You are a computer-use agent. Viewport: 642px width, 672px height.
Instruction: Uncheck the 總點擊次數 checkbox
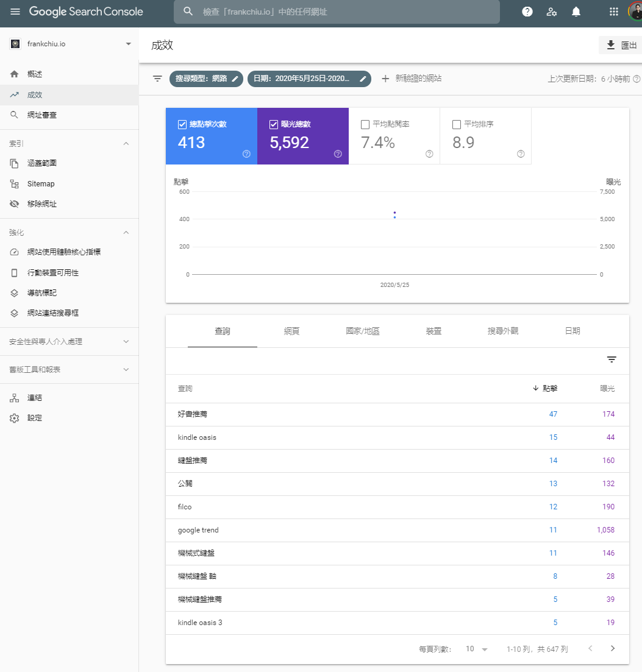(x=182, y=124)
